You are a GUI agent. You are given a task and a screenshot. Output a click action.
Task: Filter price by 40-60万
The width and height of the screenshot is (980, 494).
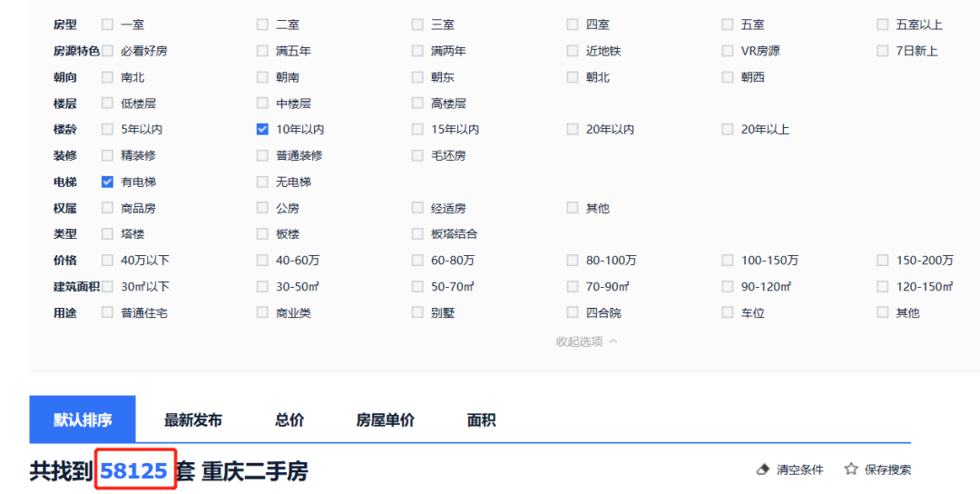(262, 260)
